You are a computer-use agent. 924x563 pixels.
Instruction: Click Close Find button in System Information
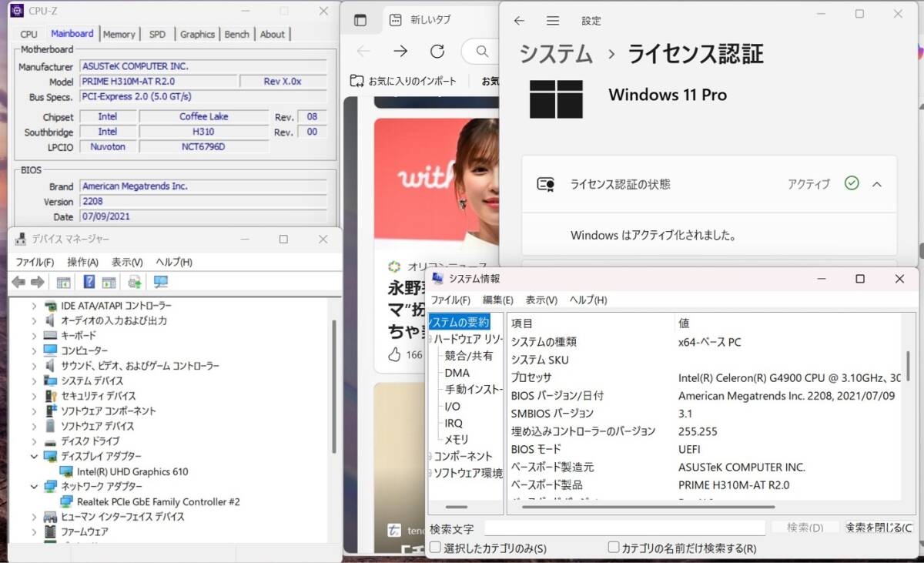click(879, 528)
